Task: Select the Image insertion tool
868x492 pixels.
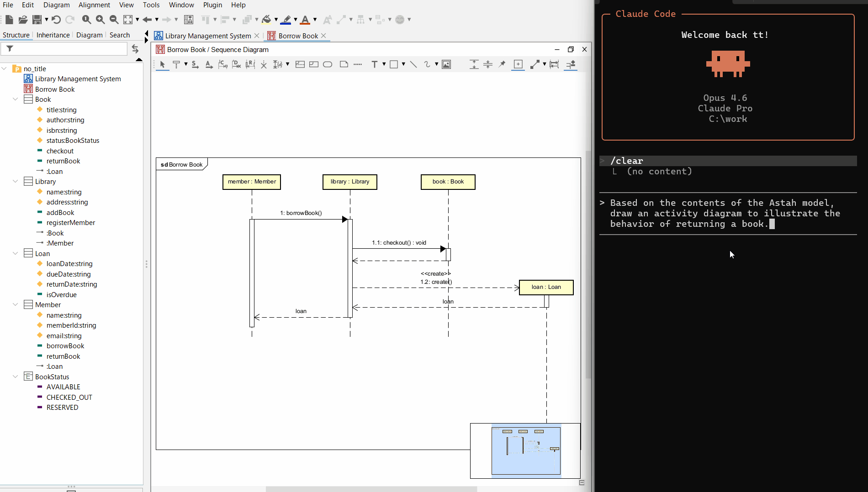Action: tap(447, 64)
